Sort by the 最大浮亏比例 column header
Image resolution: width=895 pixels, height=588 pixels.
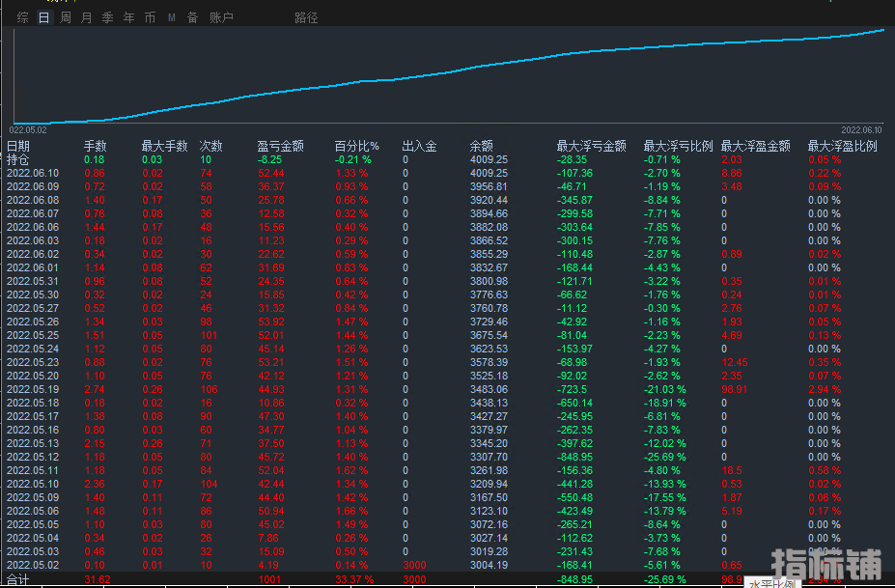click(678, 146)
